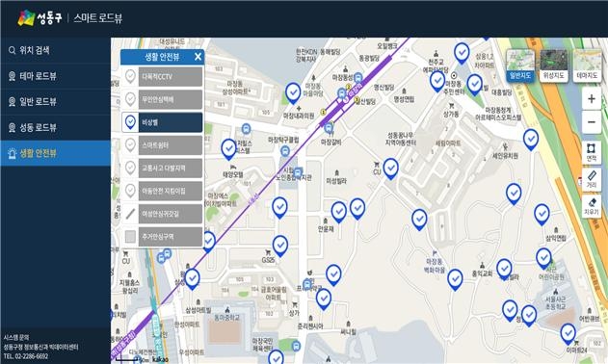Click bus stop icon below 마장탁구클럽

pos(285,151)
